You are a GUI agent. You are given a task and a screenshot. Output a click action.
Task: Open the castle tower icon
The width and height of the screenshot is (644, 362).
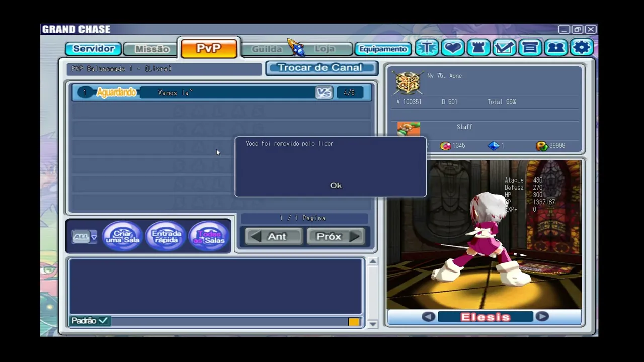pyautogui.click(x=478, y=48)
